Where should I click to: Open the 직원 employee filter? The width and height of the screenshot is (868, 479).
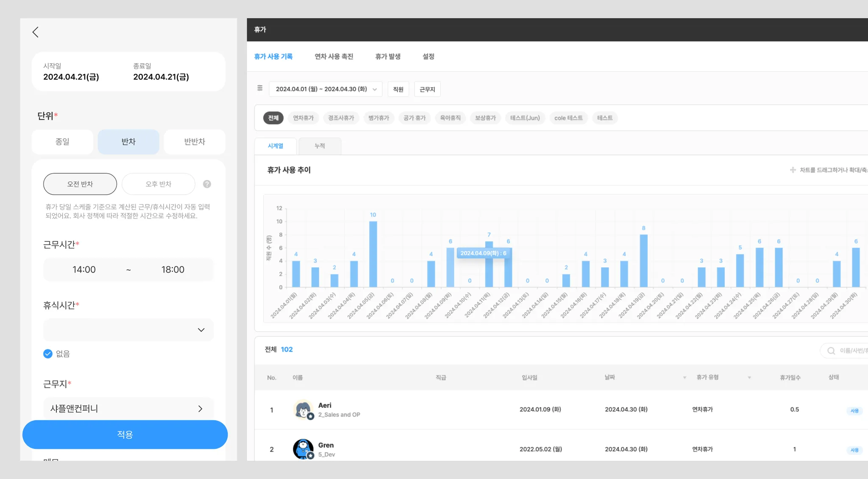point(398,89)
